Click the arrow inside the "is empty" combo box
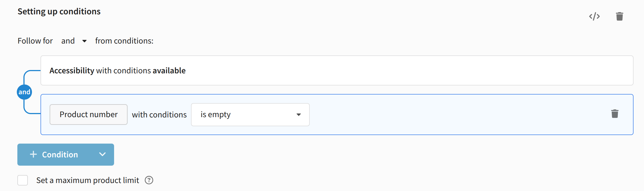This screenshot has height=191, width=644. click(299, 115)
